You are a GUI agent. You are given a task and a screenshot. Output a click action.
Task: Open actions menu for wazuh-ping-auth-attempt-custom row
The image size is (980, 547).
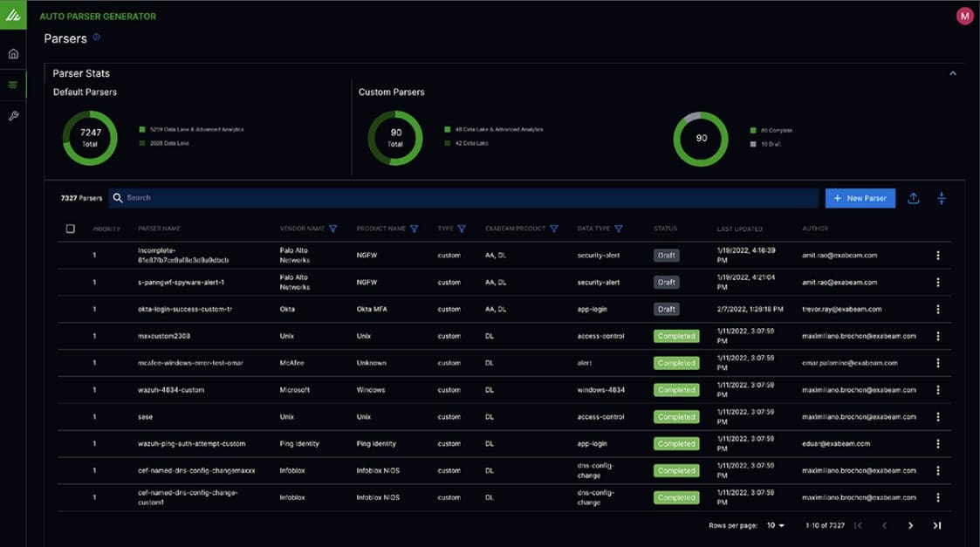(937, 444)
